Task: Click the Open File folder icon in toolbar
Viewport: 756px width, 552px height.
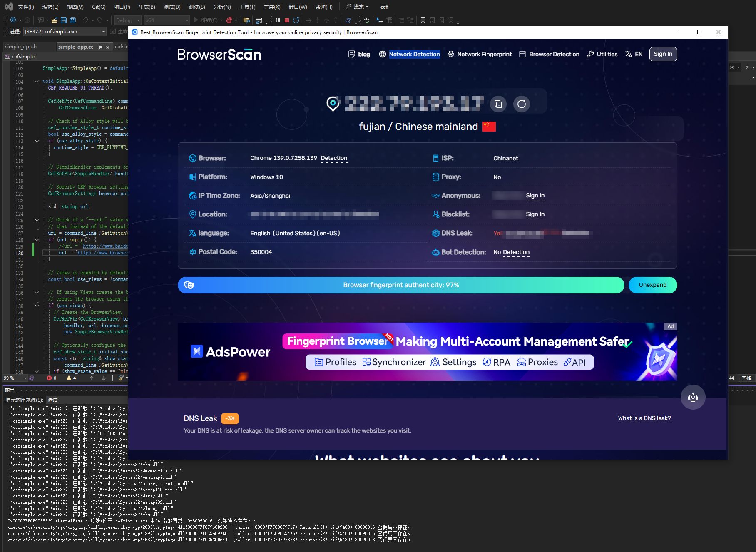Action: [55, 20]
